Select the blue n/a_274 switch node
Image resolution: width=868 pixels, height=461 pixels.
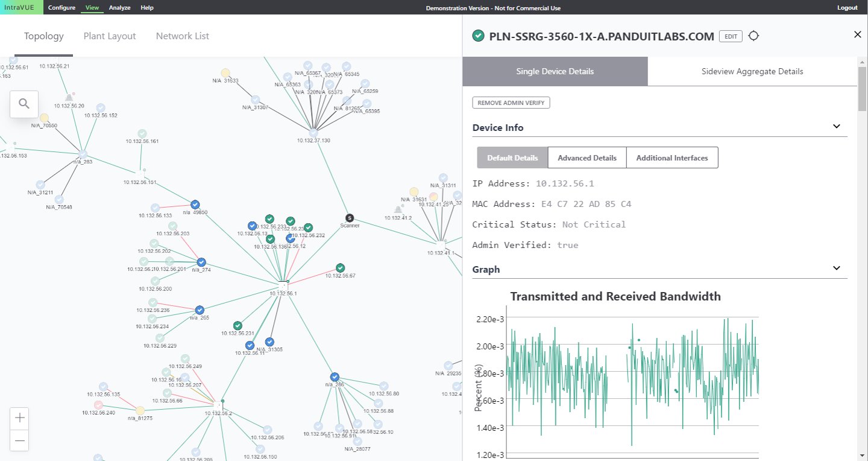[201, 262]
